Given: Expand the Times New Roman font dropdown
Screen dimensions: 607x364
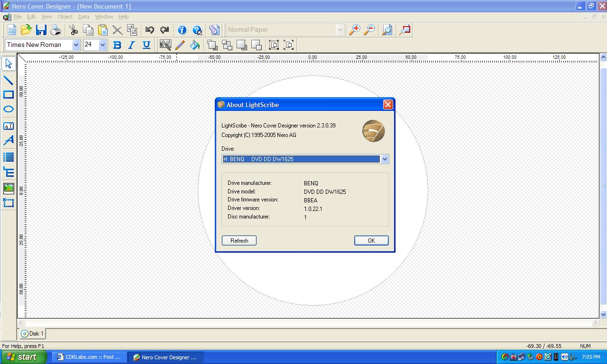Looking at the screenshot, I should [76, 45].
